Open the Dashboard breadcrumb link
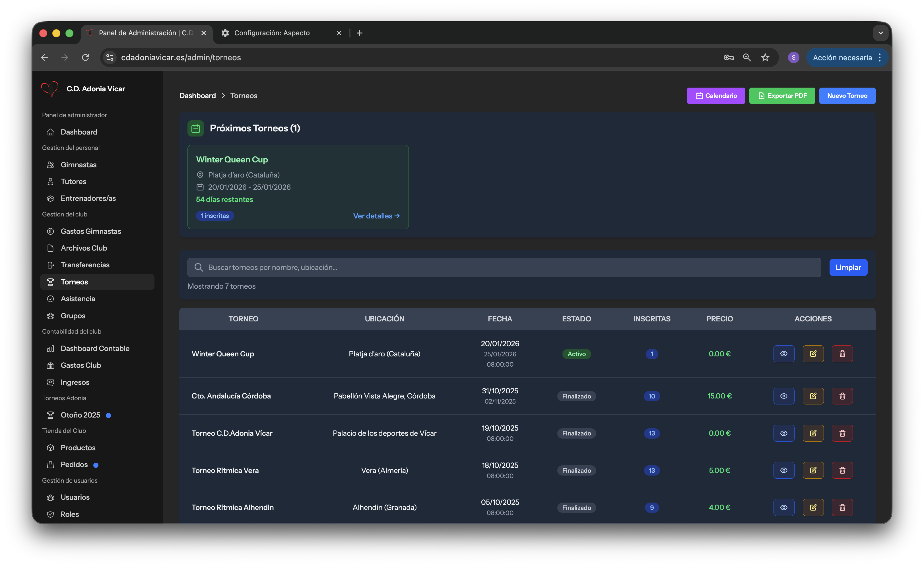 (x=198, y=96)
